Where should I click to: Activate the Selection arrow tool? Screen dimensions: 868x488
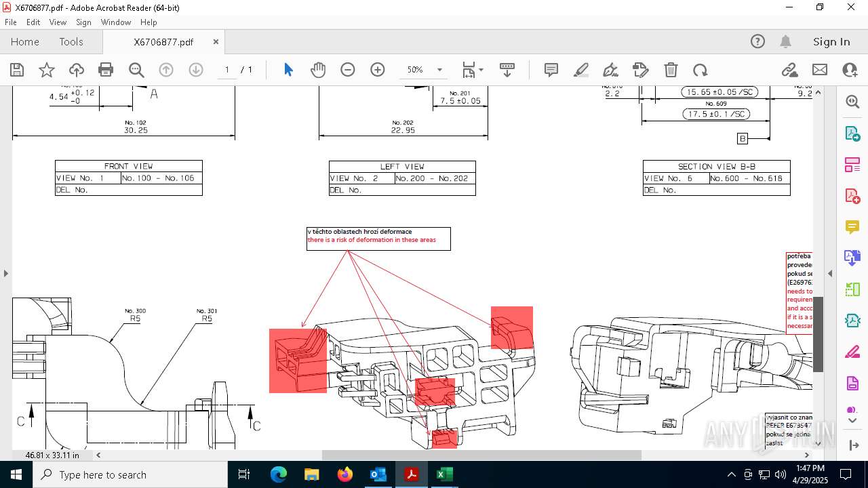pos(288,70)
